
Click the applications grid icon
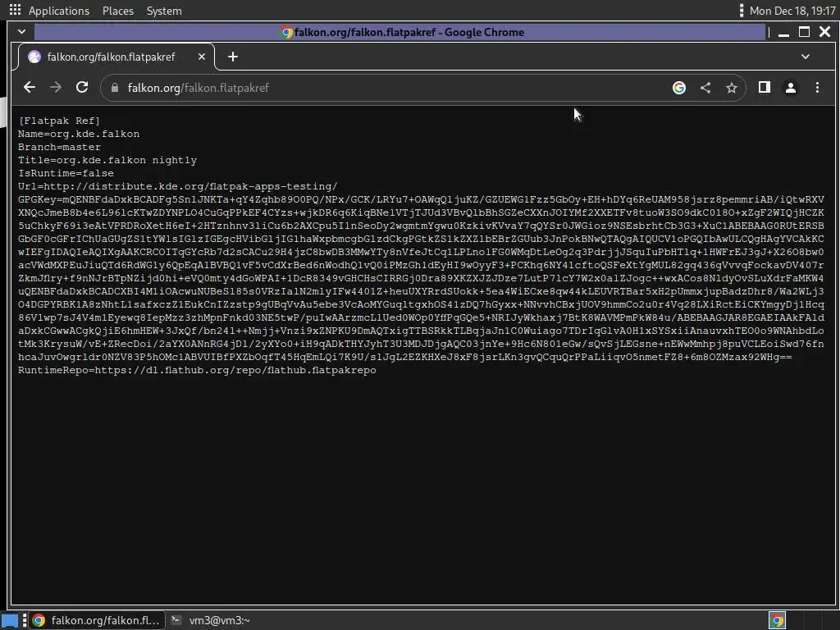click(x=15, y=10)
